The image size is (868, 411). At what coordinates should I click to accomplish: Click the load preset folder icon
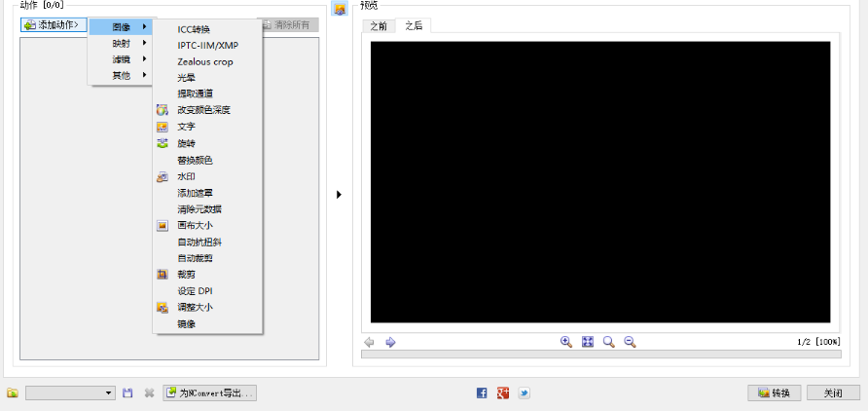13,392
